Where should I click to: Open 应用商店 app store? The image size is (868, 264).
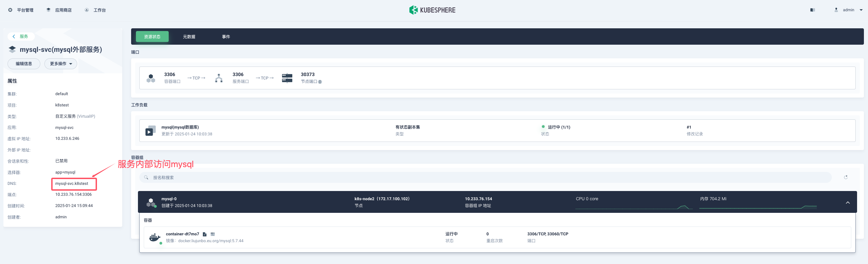pos(59,10)
